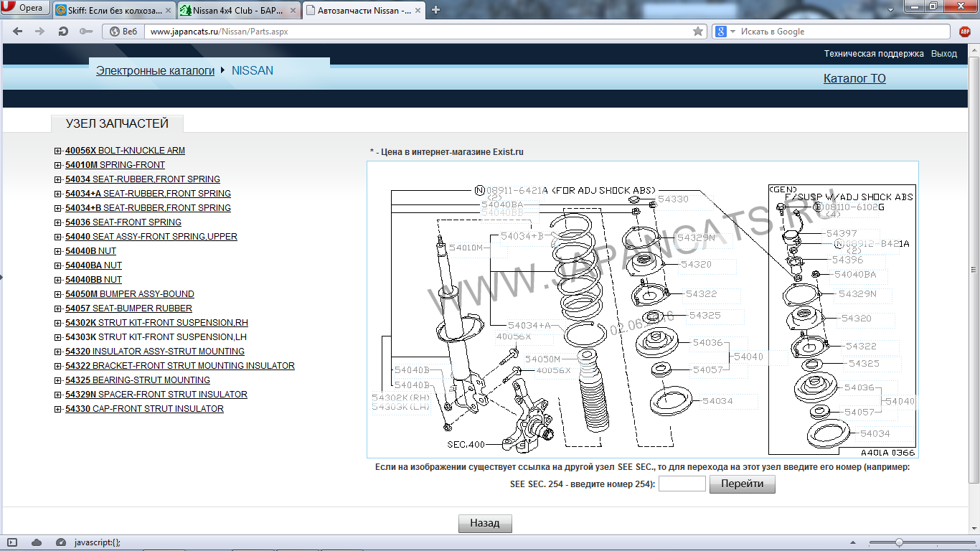Click the NISSAN breadcrumb link
The height and width of the screenshot is (551, 980).
pyautogui.click(x=253, y=70)
